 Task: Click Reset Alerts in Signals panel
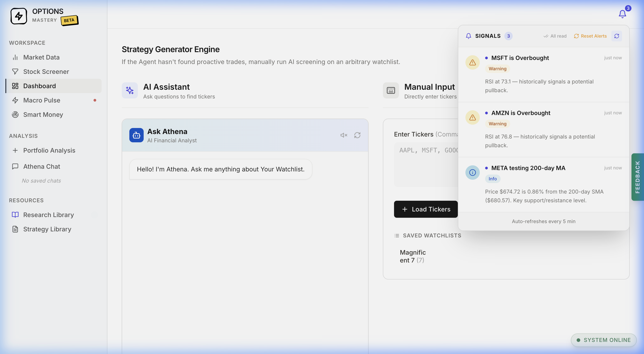tap(590, 36)
